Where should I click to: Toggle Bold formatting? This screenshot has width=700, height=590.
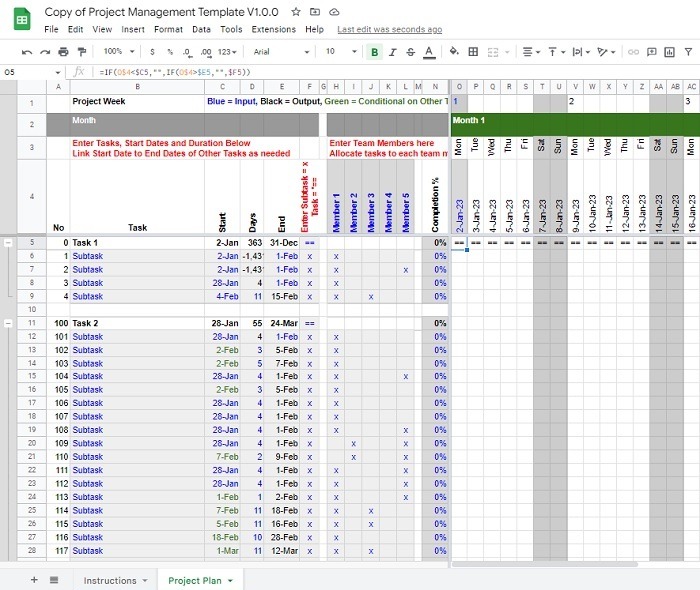[x=375, y=52]
